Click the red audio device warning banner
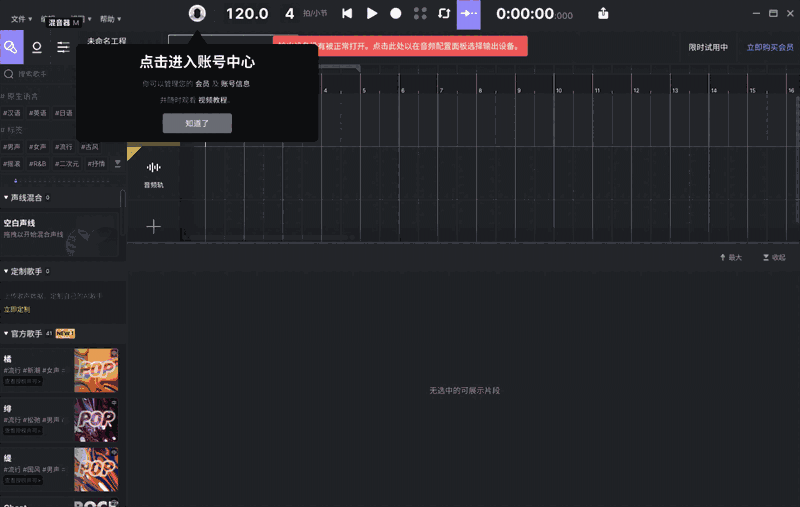This screenshot has width=800, height=507. (400, 46)
